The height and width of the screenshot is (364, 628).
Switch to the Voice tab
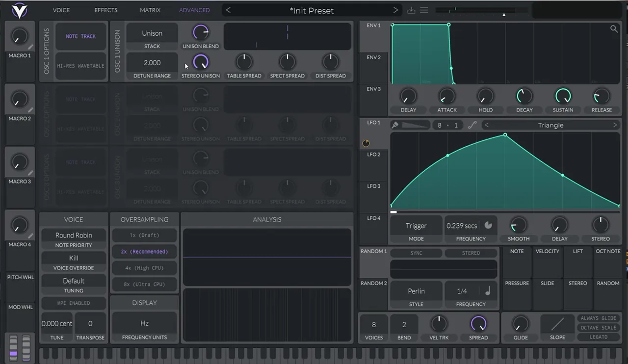61,10
